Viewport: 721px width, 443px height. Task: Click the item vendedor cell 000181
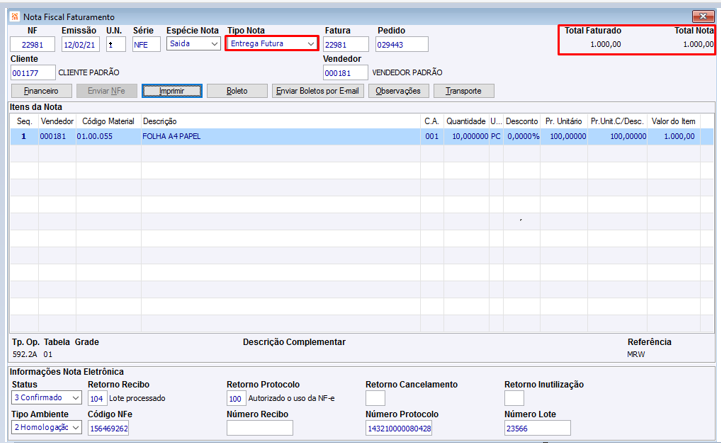point(57,136)
